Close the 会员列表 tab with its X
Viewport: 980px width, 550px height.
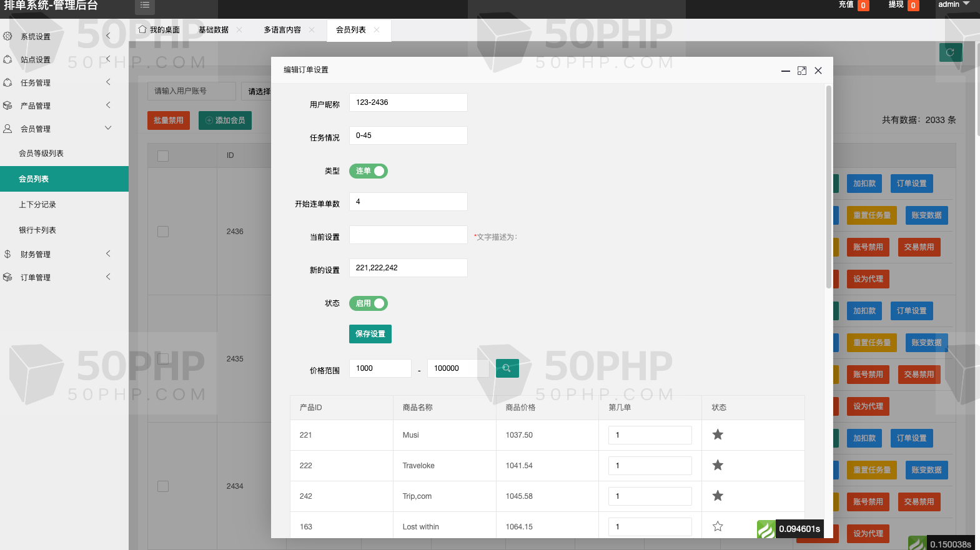[377, 30]
